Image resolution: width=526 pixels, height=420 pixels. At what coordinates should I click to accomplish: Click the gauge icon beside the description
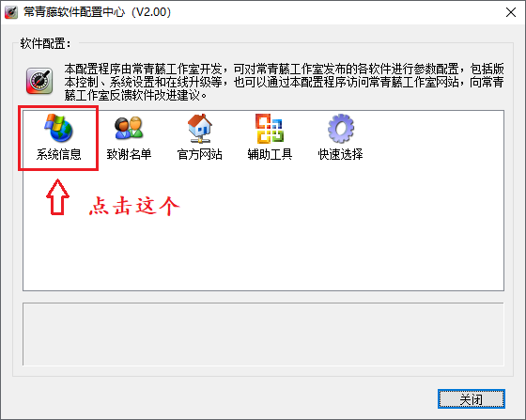[x=39, y=81]
